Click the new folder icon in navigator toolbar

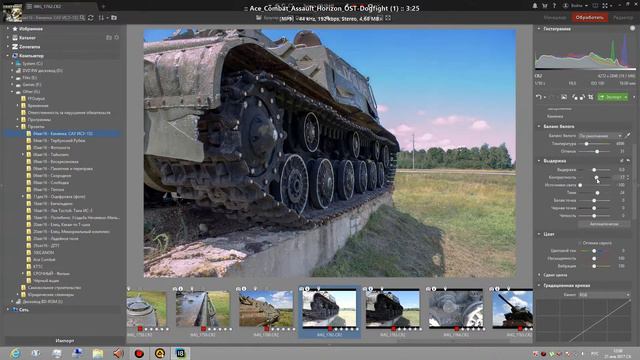tap(114, 18)
